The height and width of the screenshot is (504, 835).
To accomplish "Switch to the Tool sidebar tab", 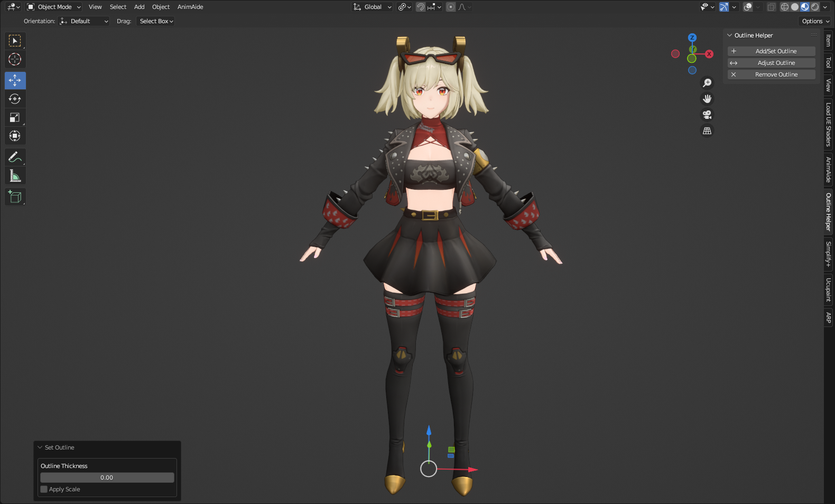I will point(829,63).
